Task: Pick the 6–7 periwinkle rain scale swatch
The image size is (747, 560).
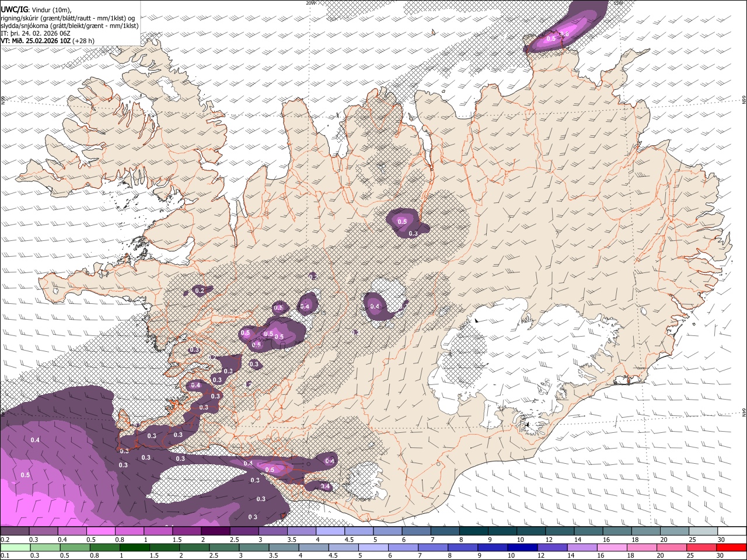Action: 403,548
